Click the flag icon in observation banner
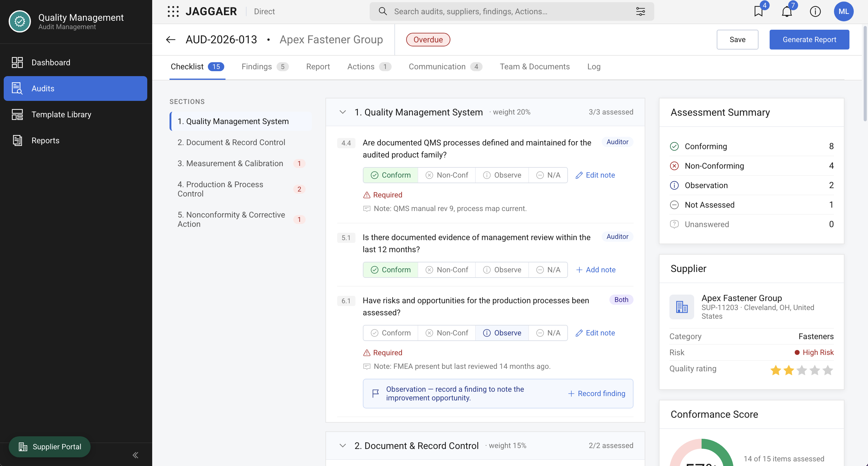The height and width of the screenshot is (466, 868). point(375,394)
